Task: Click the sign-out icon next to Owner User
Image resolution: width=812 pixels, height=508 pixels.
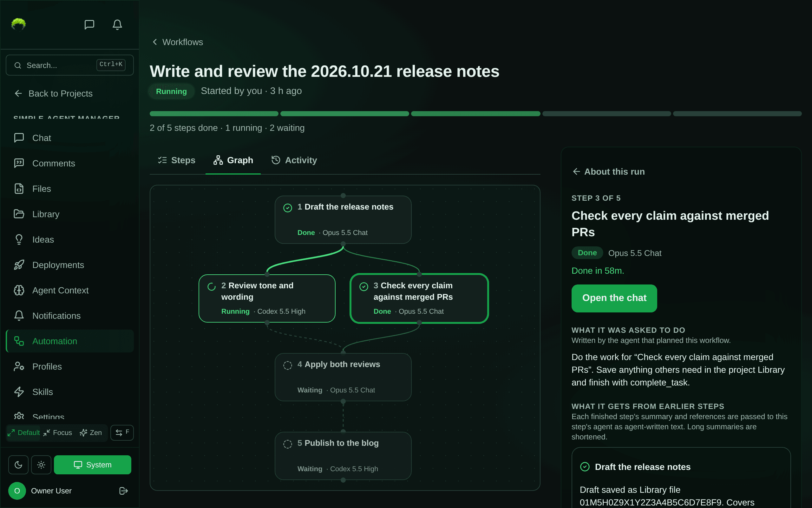Action: coord(123,491)
